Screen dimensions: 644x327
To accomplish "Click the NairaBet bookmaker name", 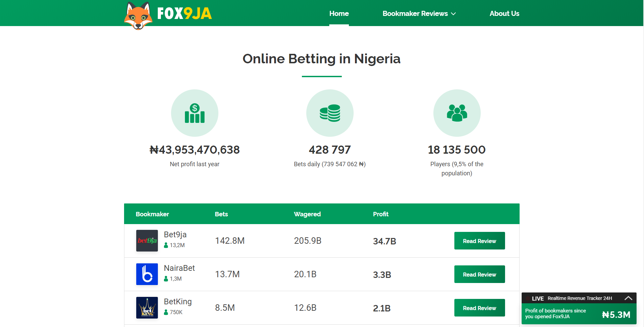I will click(180, 268).
